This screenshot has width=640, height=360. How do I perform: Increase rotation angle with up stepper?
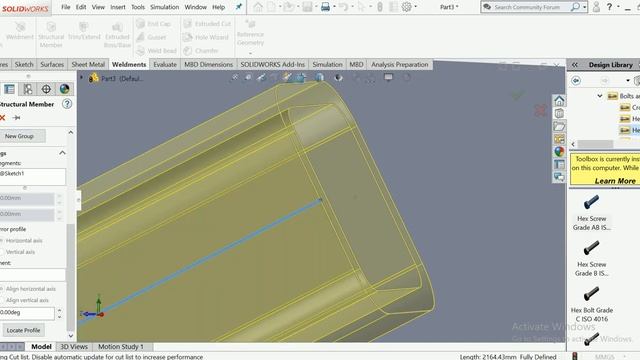click(60, 310)
